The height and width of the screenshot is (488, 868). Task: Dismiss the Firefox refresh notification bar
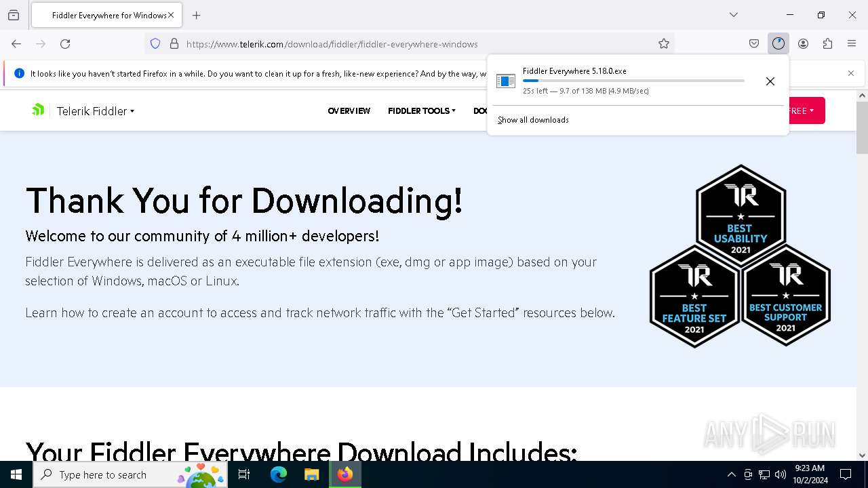tap(851, 73)
